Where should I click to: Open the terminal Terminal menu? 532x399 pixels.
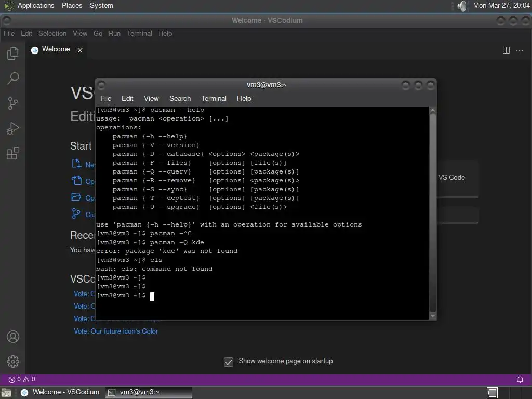click(x=214, y=98)
